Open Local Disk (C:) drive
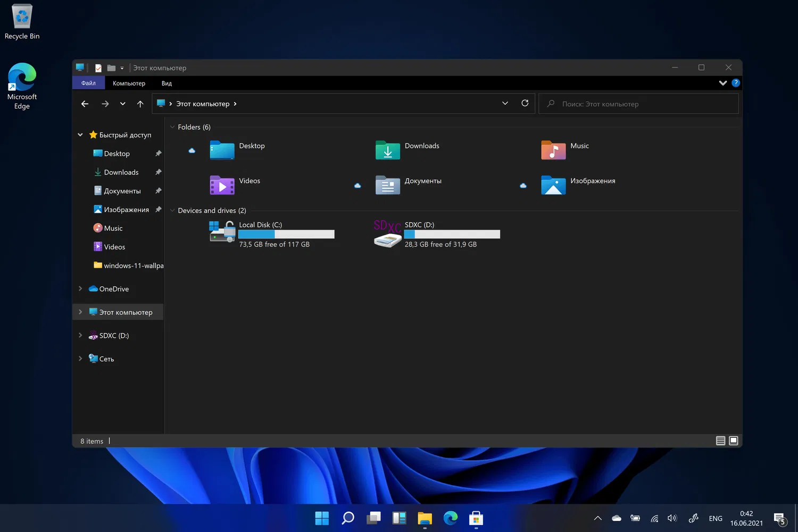The height and width of the screenshot is (532, 798). click(222, 232)
